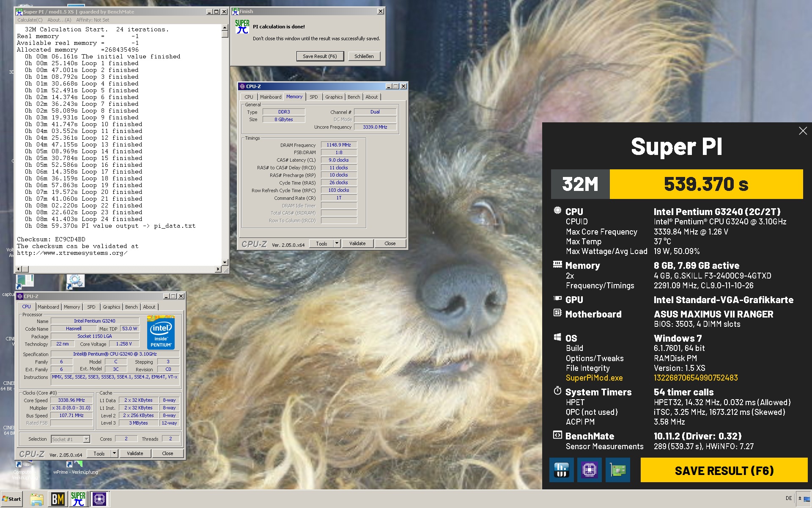
Task: Click Affinity: Not Set in Super PI menu
Action: (x=93, y=20)
